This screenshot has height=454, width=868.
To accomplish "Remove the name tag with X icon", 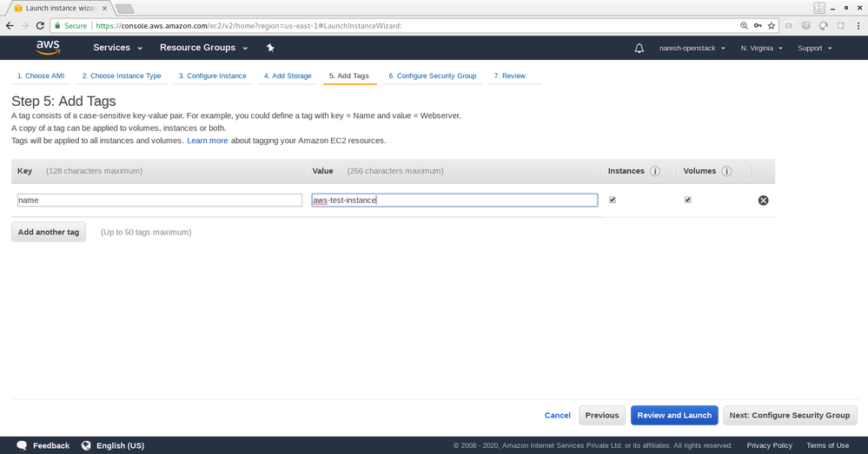I will coord(763,201).
